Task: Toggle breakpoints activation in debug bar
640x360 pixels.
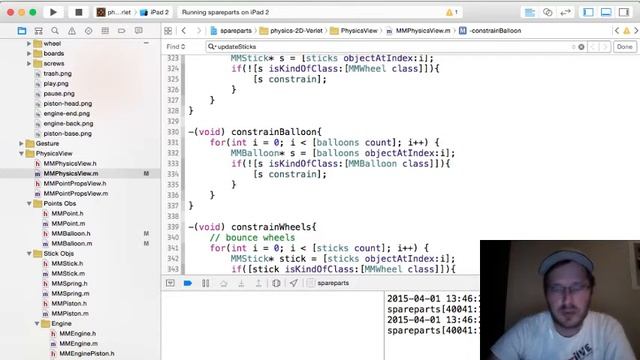Action: point(188,283)
